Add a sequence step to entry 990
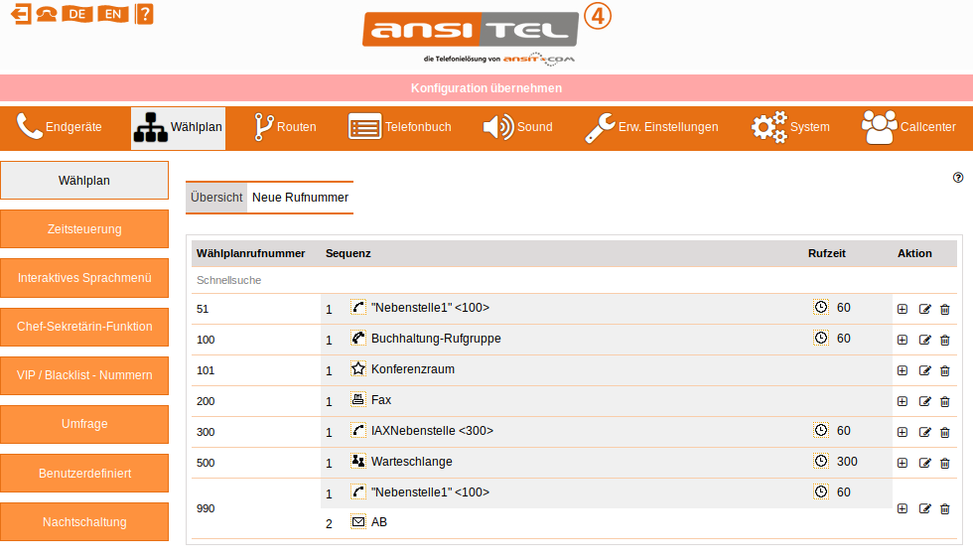This screenshot has width=973, height=560. (x=903, y=508)
